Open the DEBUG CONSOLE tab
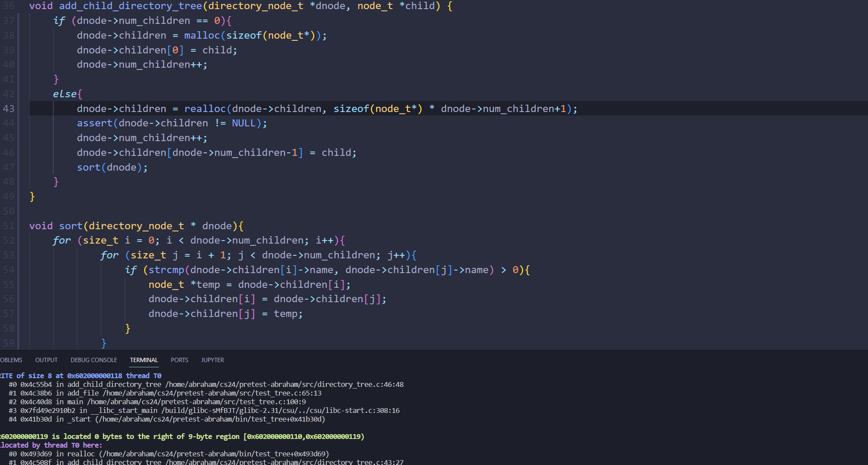Image resolution: width=868 pixels, height=465 pixels. 94,360
